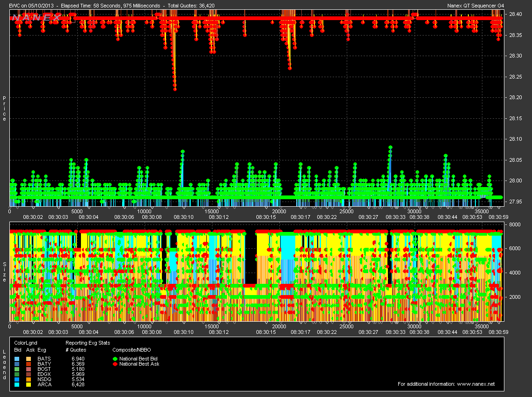Viewport: 532px width, 397px height.
Task: Click the vertical 'Price' axis title
Action: [x=4, y=108]
